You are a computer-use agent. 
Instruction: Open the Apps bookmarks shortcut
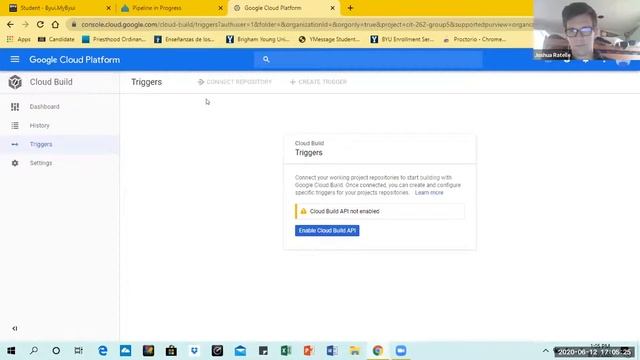19,39
